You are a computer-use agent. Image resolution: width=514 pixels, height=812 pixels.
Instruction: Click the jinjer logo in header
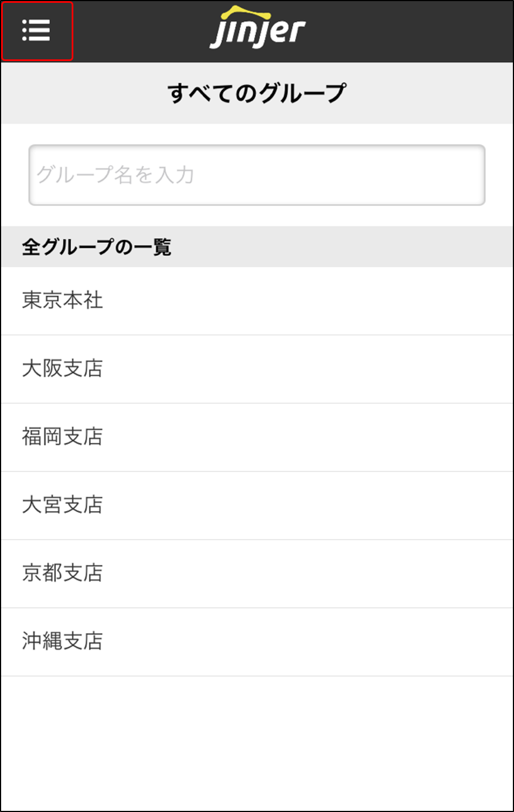click(x=258, y=31)
